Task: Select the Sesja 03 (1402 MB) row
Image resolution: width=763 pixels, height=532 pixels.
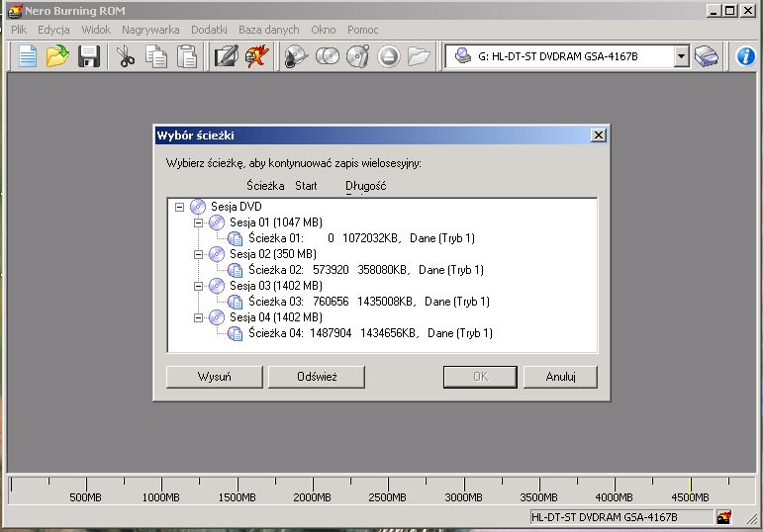Action: coord(276,286)
